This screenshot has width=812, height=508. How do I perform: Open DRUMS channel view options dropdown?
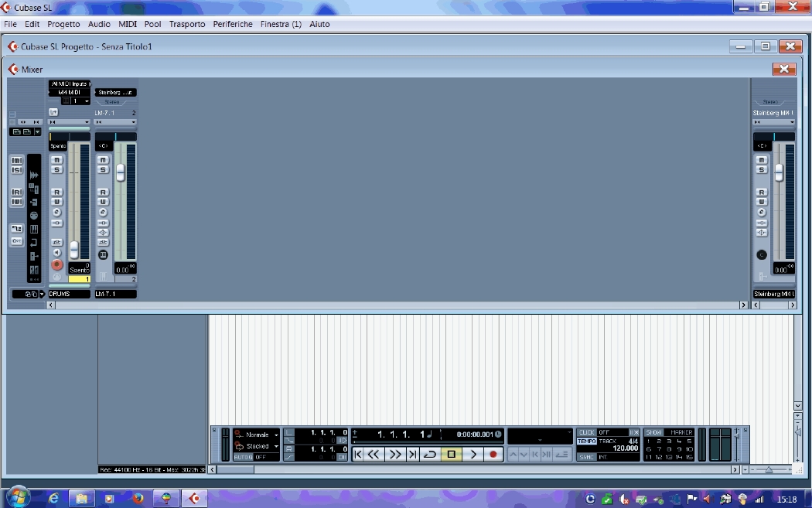click(87, 122)
